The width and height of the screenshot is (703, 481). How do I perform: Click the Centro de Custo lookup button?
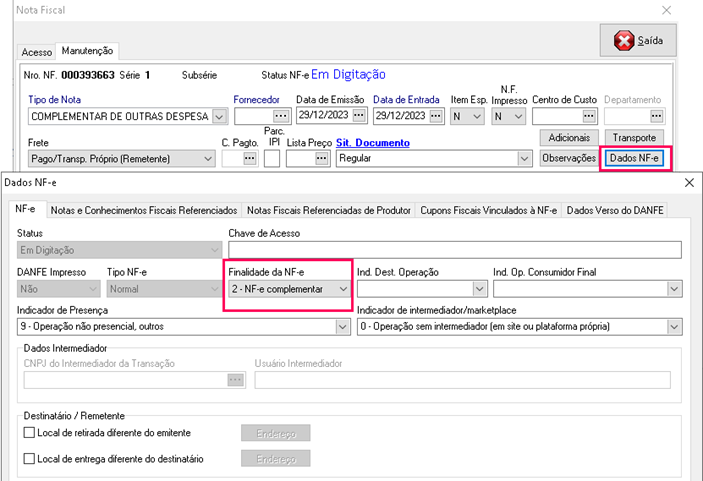pyautogui.click(x=587, y=116)
